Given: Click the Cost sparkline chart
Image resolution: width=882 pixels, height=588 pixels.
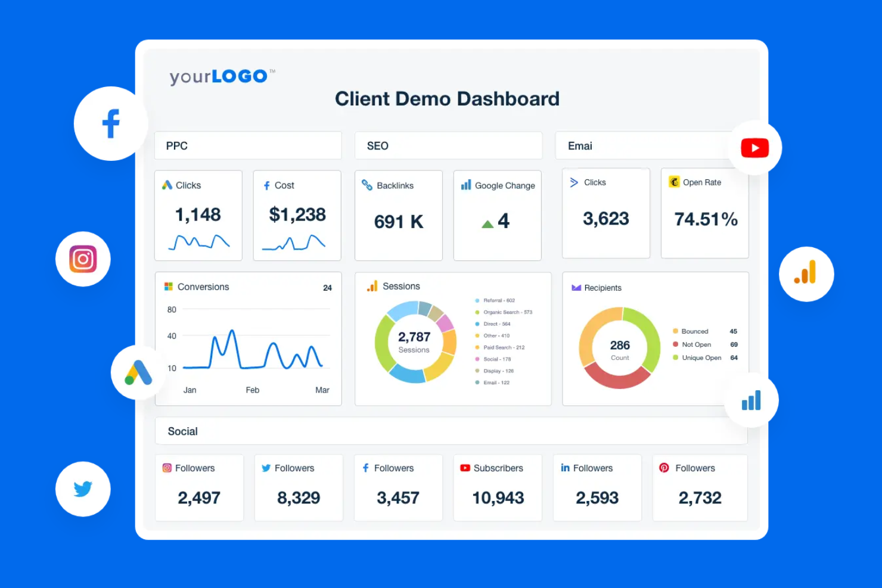Looking at the screenshot, I should [x=294, y=242].
